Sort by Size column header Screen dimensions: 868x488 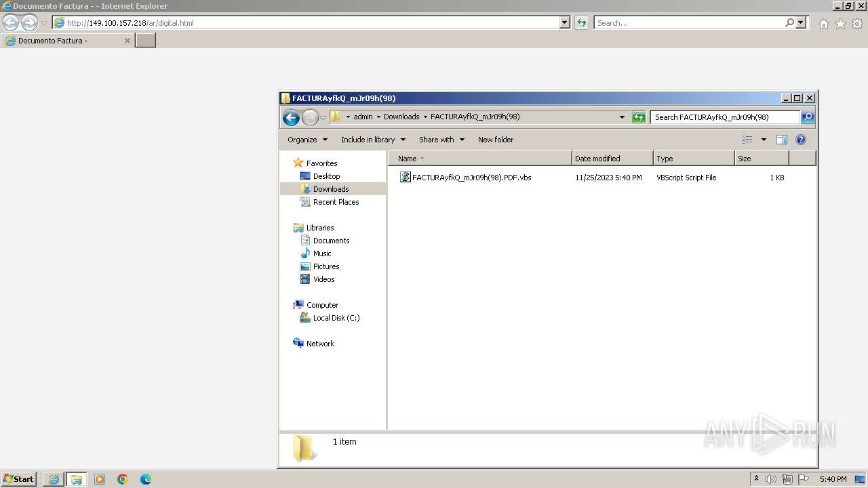762,159
